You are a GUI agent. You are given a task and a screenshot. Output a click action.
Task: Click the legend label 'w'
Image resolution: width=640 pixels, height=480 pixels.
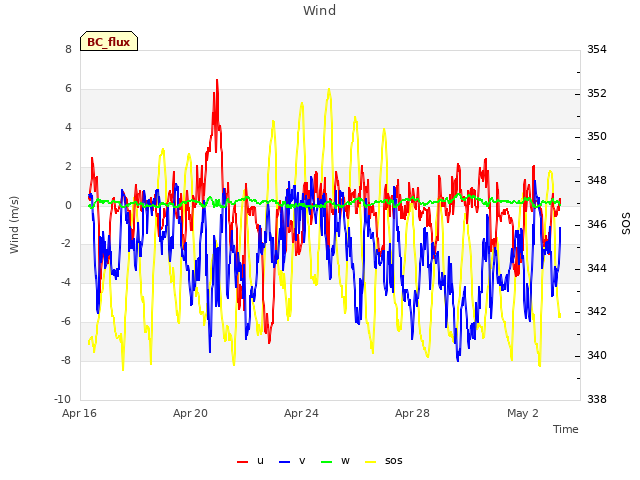[345, 461]
